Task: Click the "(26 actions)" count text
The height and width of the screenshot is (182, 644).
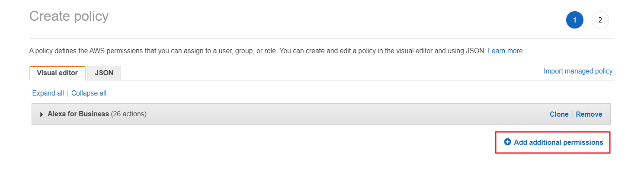Action: coord(128,114)
